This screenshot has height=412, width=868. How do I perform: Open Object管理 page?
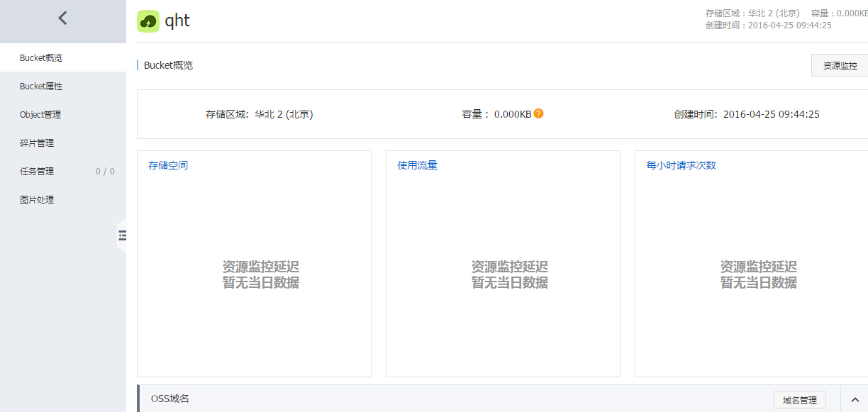point(40,114)
